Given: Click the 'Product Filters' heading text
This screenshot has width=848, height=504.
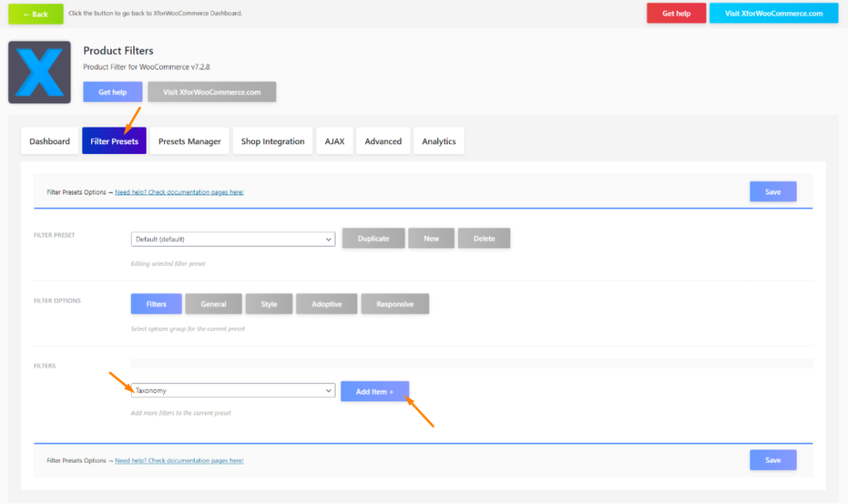Looking at the screenshot, I should point(118,50).
